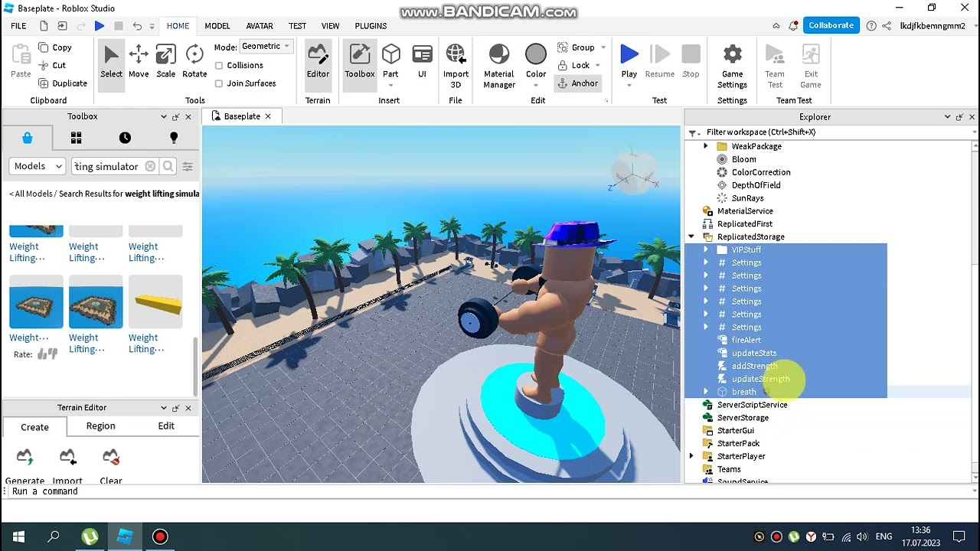This screenshot has width=980, height=551.
Task: Enable Join Surfaces checkbox
Action: (x=219, y=83)
